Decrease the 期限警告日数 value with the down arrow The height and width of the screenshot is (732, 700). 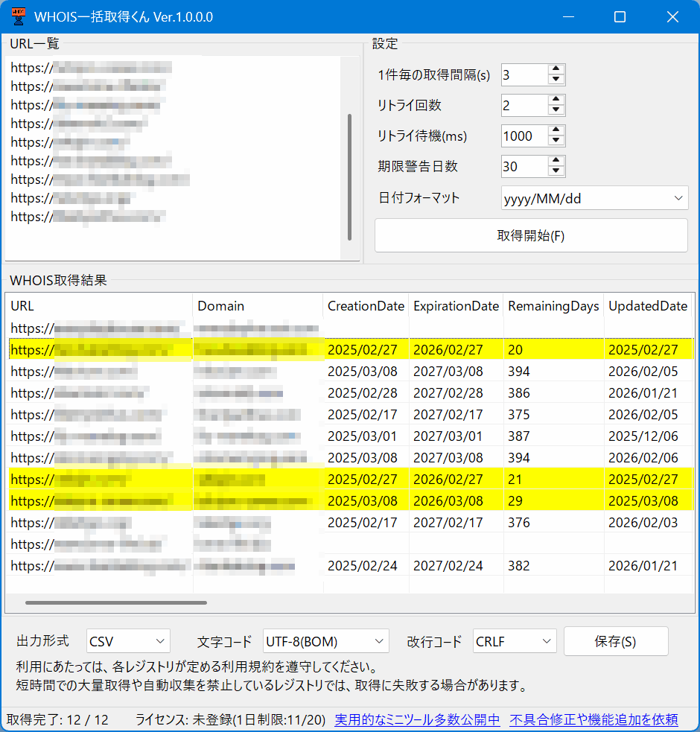[556, 171]
